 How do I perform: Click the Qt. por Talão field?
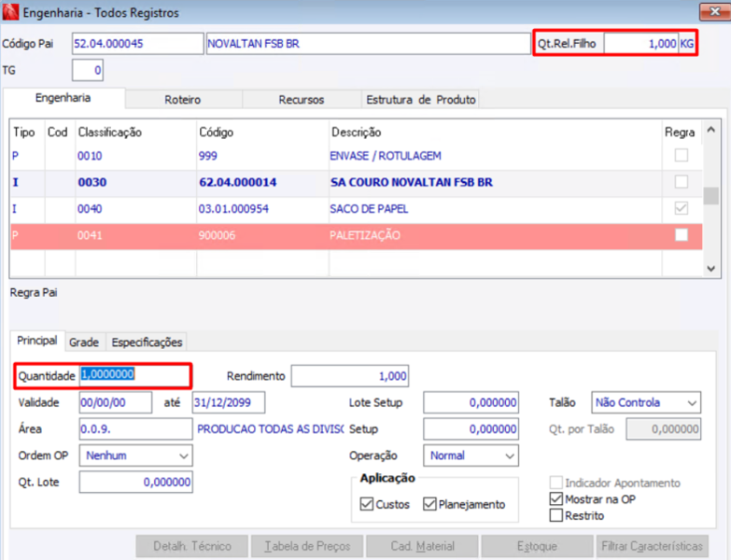coord(664,429)
